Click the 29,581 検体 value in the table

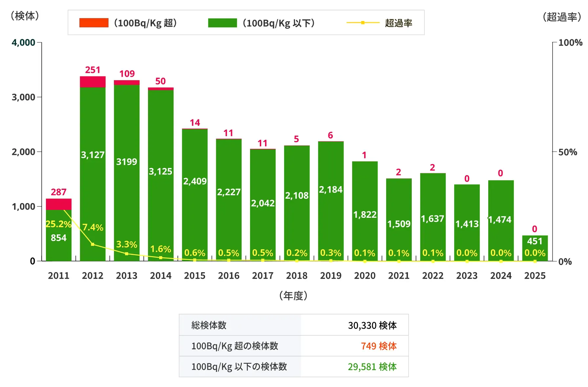[372, 367]
